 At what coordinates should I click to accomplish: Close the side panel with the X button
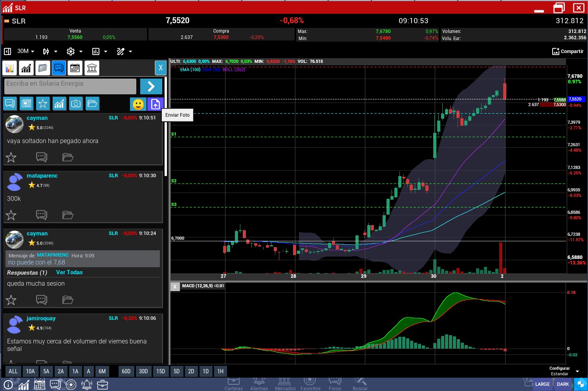click(x=161, y=68)
